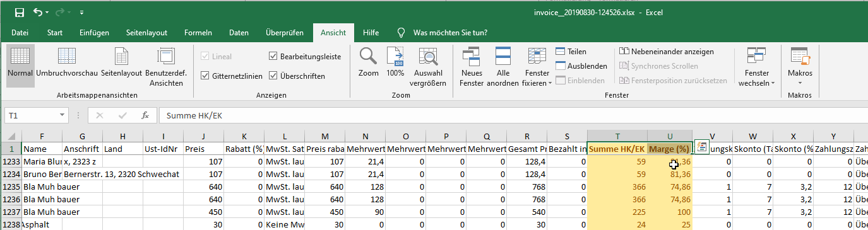Viewport: 868px width, 230px height.
Task: Click Gesamt value 540 in row 1237
Action: click(526, 212)
